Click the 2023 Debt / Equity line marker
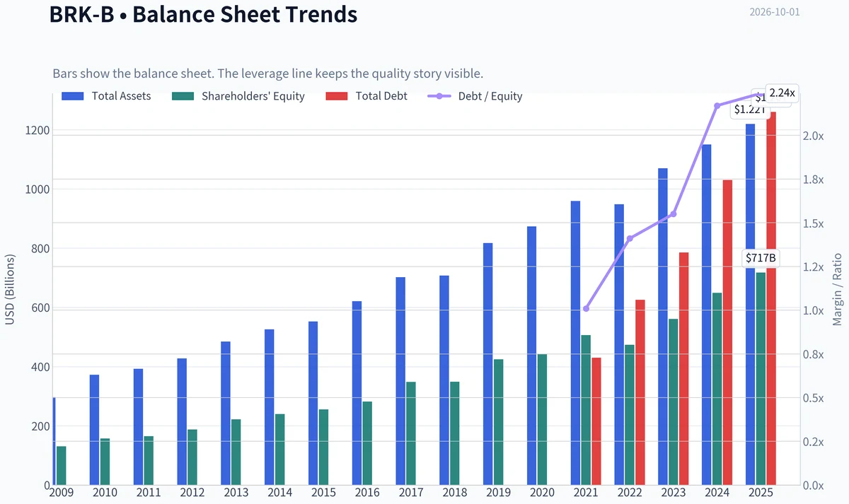Image resolution: width=849 pixels, height=504 pixels. coord(674,214)
